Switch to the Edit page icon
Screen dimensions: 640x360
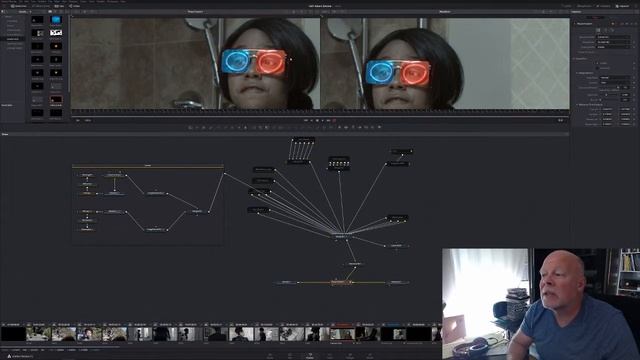(x=290, y=356)
